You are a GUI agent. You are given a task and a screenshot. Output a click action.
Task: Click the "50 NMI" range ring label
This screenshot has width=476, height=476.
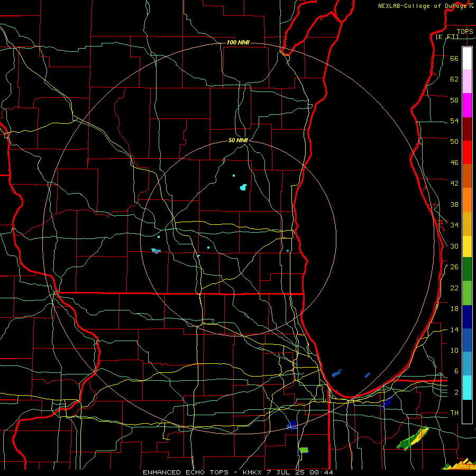coord(238,140)
